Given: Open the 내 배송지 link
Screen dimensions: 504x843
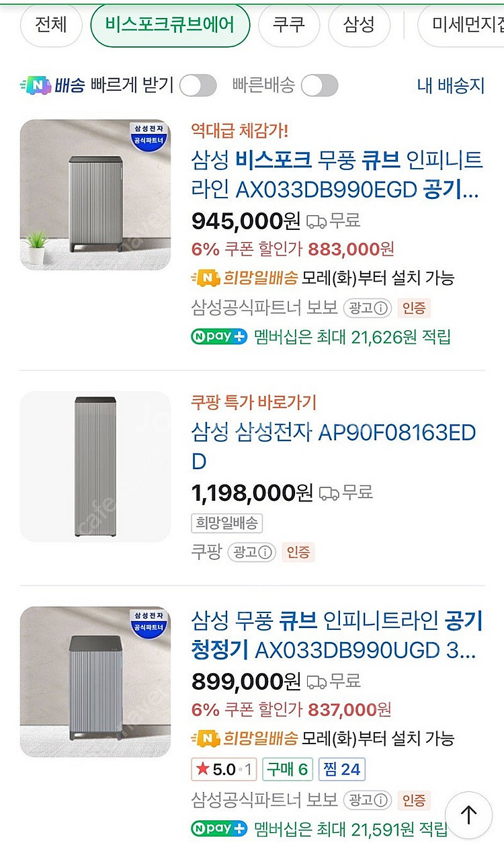Looking at the screenshot, I should point(450,85).
